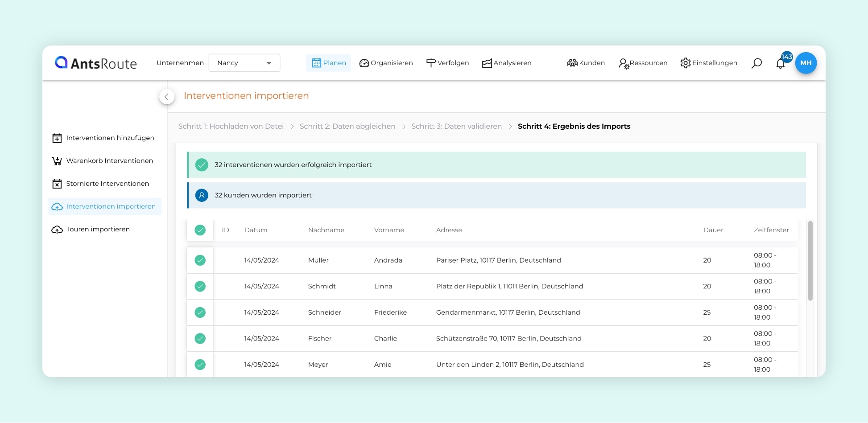
Task: Switch to Schritt 3: Daten validieren
Action: click(x=456, y=126)
